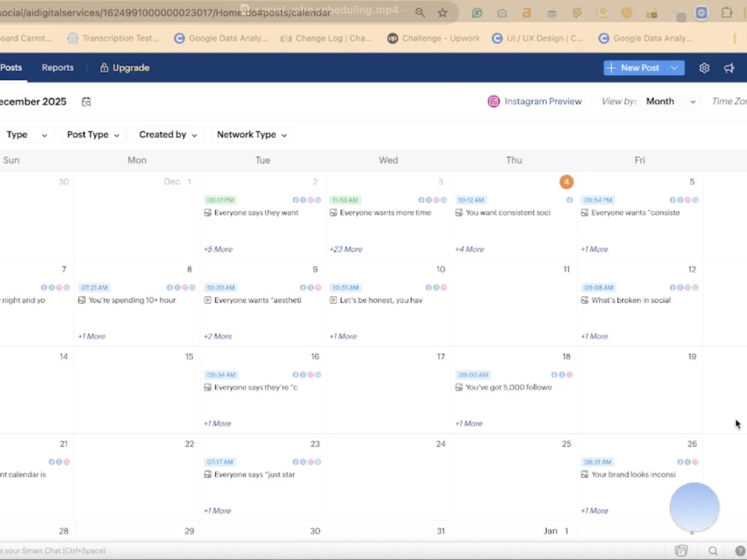This screenshot has width=747, height=560.
Task: Open Challenge - Upwork bookmark
Action: click(433, 38)
